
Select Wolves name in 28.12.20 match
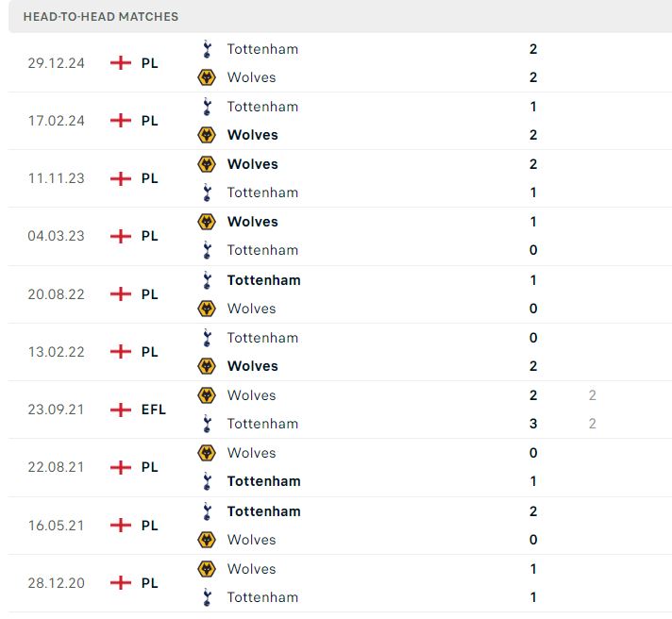click(252, 569)
